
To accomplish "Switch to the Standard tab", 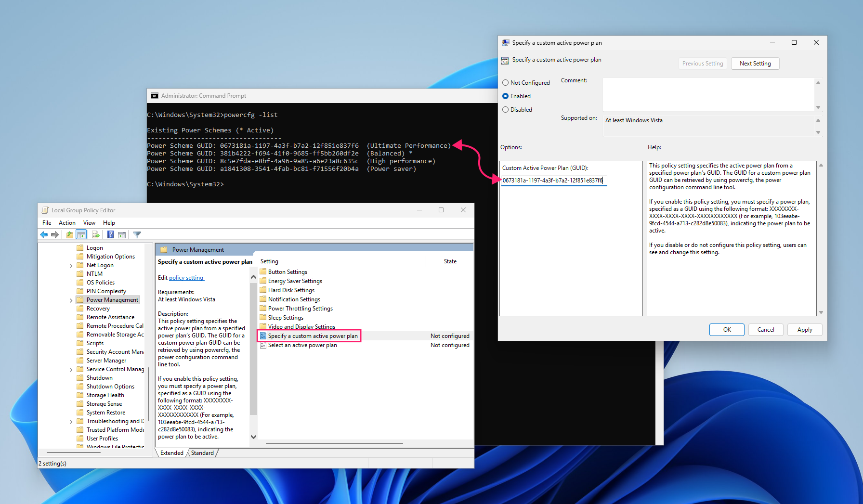I will pyautogui.click(x=202, y=453).
